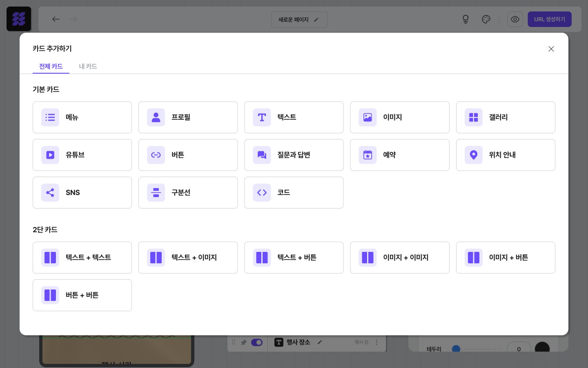Choose the 이미지 + 이미지 two-column card

tap(400, 258)
